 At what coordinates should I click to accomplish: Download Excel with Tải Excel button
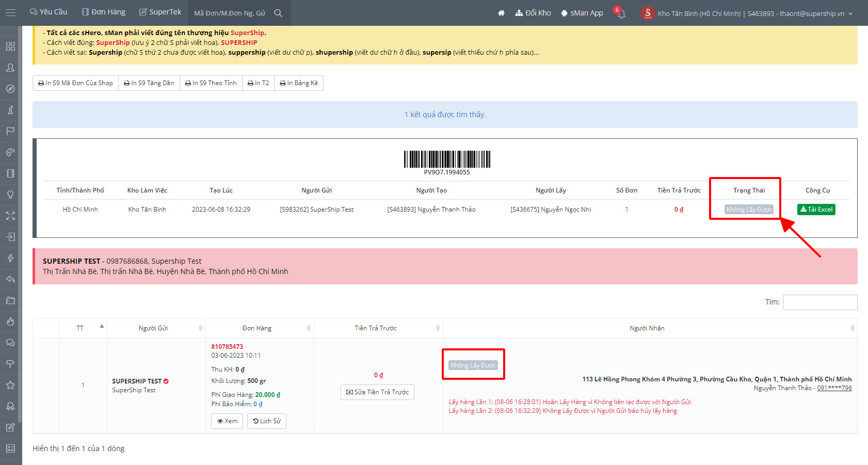(x=816, y=210)
